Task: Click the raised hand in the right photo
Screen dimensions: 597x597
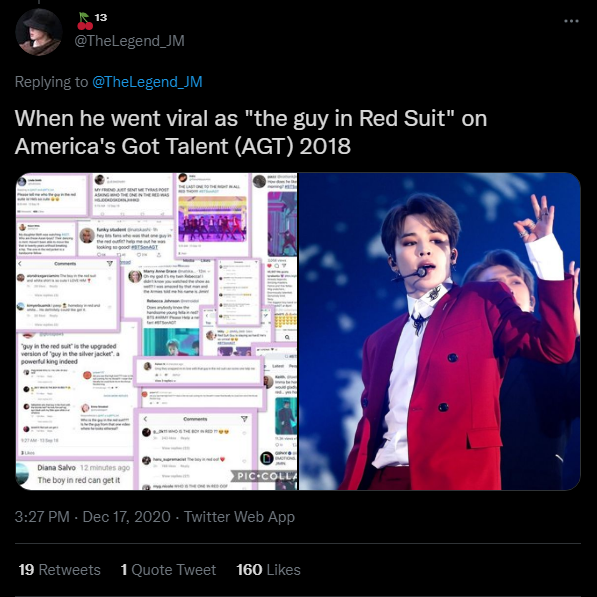Action: coord(536,218)
